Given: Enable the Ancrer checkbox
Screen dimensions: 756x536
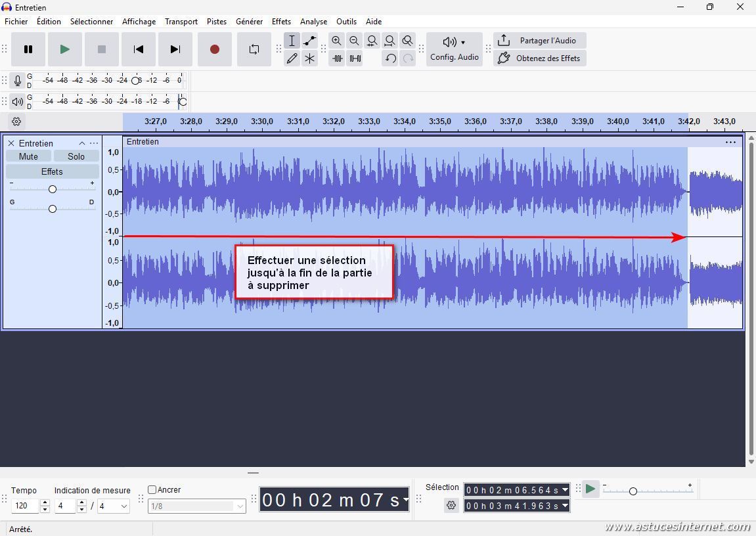Looking at the screenshot, I should [152, 489].
